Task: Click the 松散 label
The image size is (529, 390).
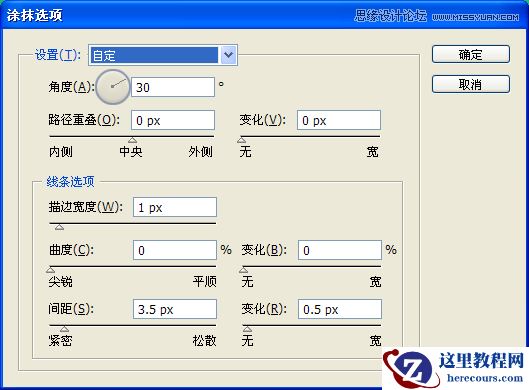Action: pyautogui.click(x=204, y=340)
